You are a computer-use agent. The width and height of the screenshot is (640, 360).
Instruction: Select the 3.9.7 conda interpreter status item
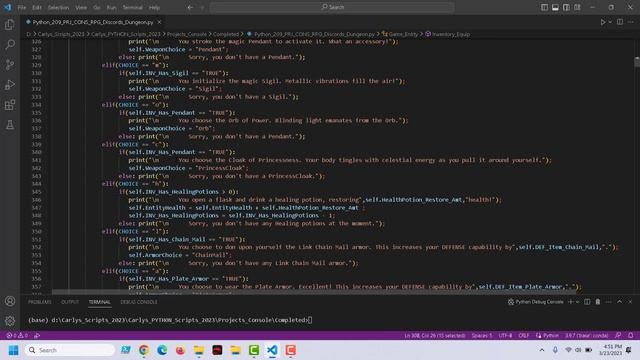(x=587, y=336)
